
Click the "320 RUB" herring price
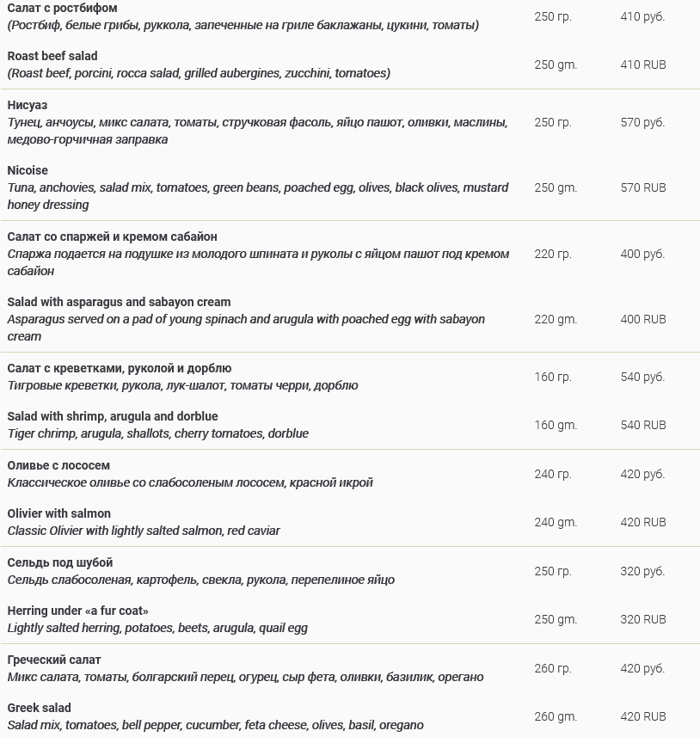[x=642, y=619]
